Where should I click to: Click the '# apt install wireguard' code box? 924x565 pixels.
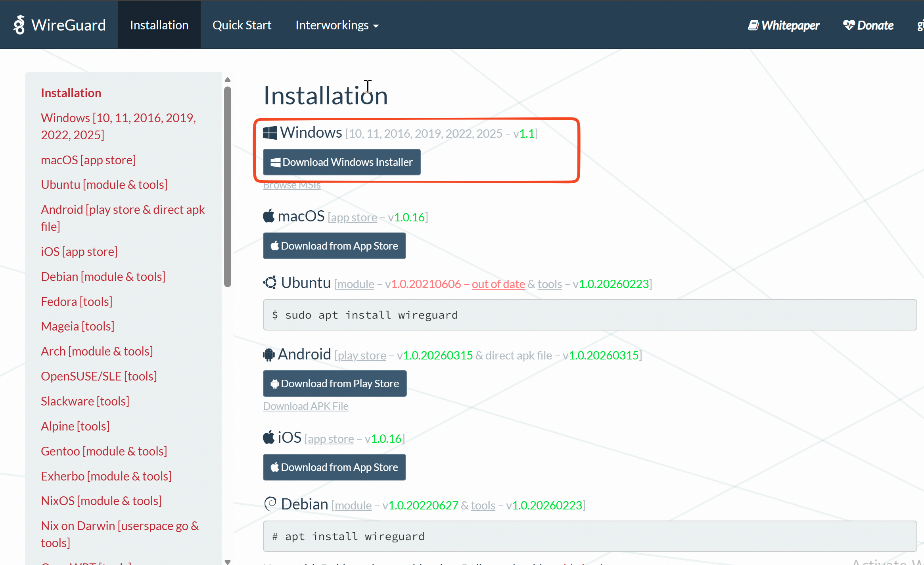click(x=590, y=536)
